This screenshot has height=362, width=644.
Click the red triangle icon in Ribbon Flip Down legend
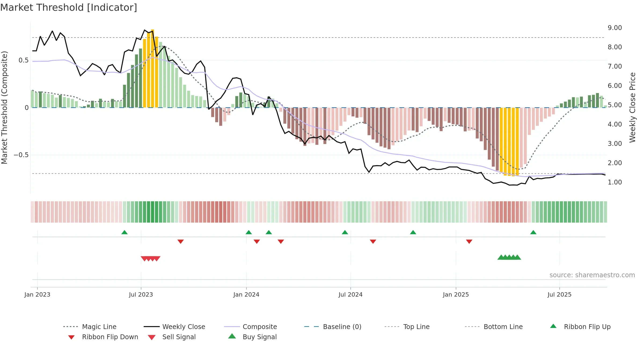(x=71, y=337)
